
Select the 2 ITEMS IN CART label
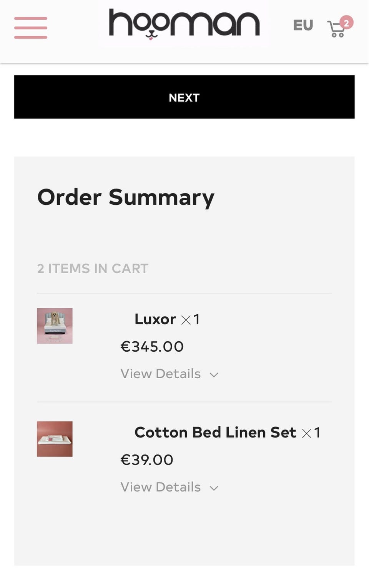(93, 269)
